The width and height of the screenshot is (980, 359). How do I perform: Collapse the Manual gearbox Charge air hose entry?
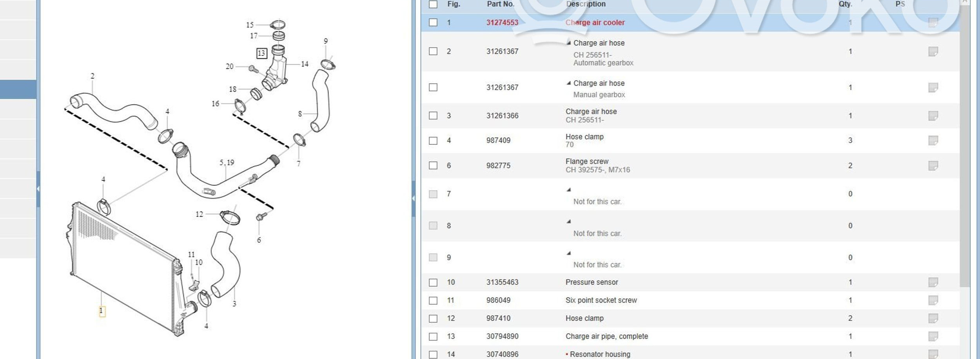568,83
